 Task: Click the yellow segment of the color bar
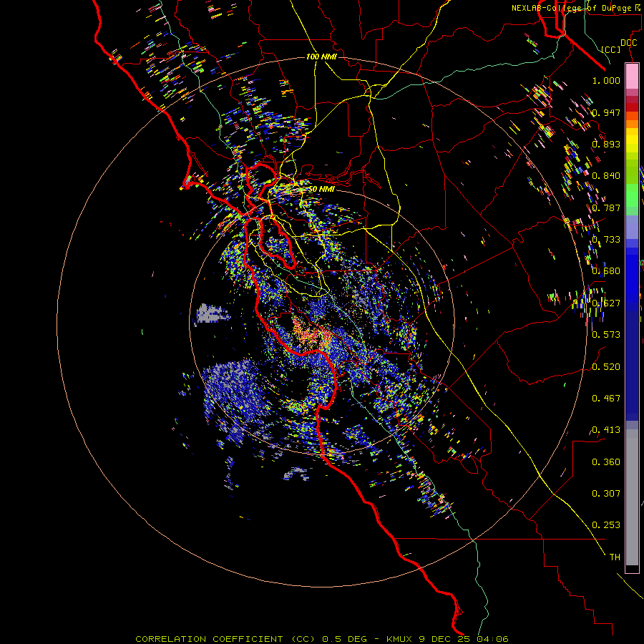632,142
